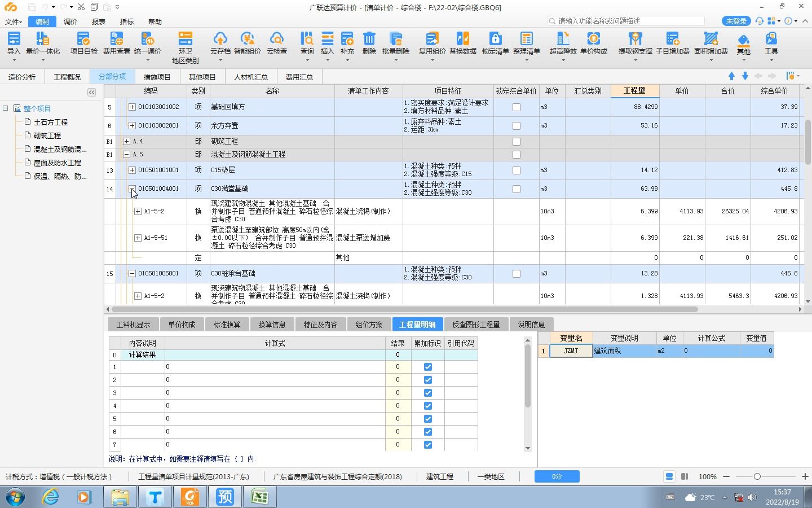Image resolution: width=812 pixels, height=508 pixels.
Task: Click 子目增加费 icon
Action: pyautogui.click(x=673, y=43)
